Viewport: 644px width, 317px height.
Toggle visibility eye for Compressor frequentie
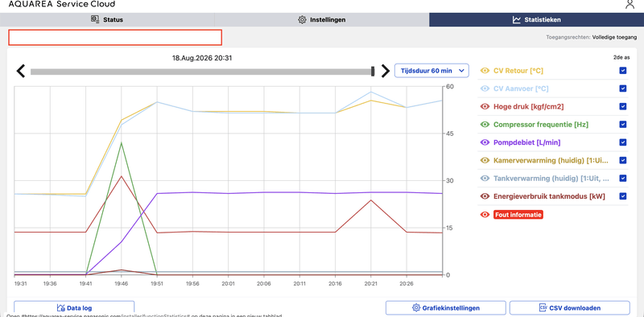point(485,125)
